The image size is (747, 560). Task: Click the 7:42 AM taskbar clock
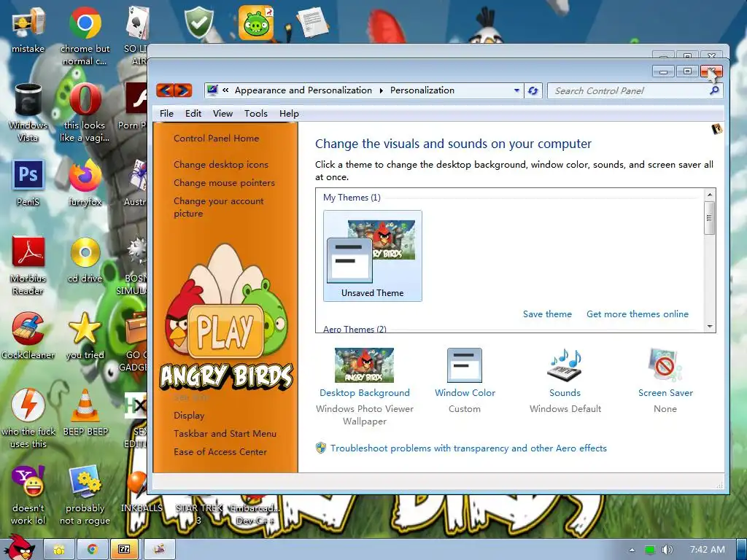[707, 550]
